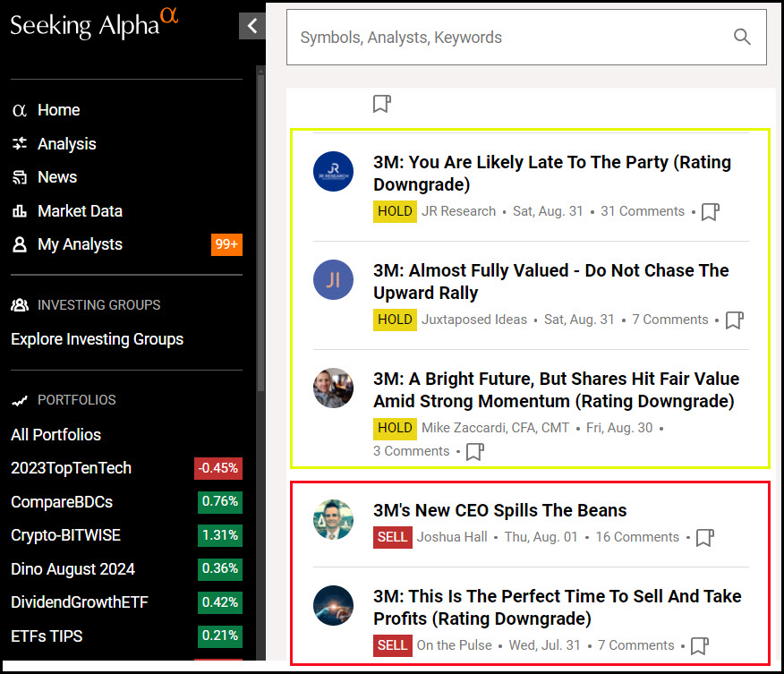Viewport: 784px width, 674px height.
Task: Bookmark the Mike Zaccardi article
Action: [474, 452]
